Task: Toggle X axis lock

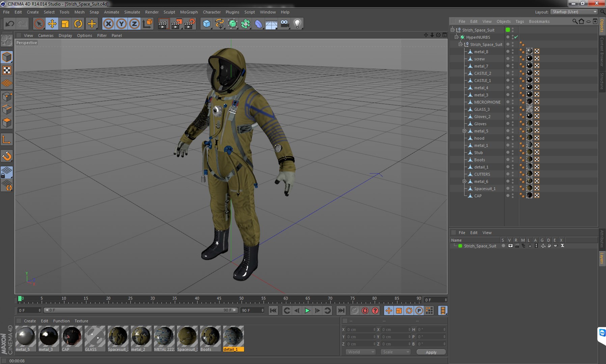Action: tap(108, 24)
